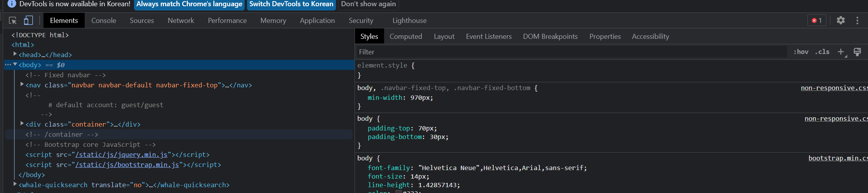Open the Accessibility pane
The height and width of the screenshot is (193, 868).
point(651,37)
